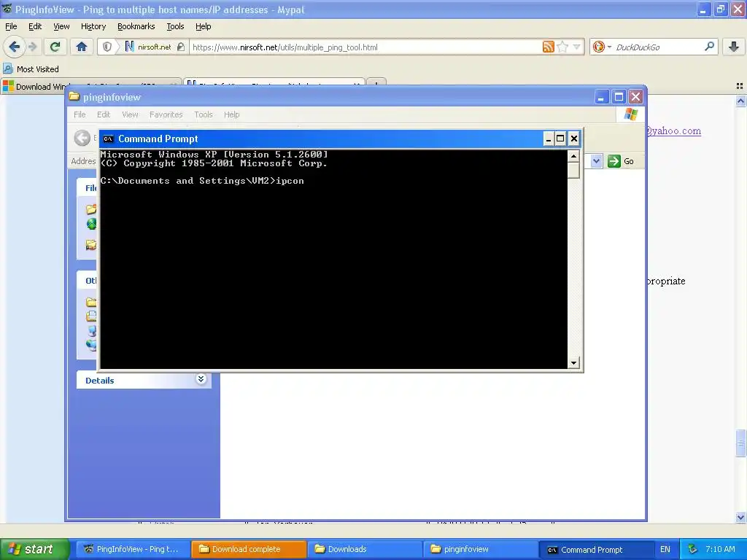This screenshot has height=560, width=747.
Task: Click Explorer Go button
Action: pos(621,161)
